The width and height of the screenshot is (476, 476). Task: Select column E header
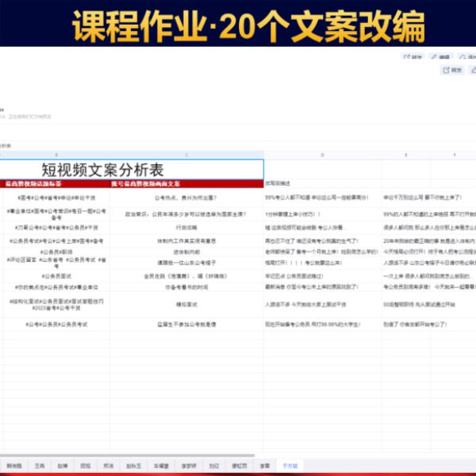(405, 155)
